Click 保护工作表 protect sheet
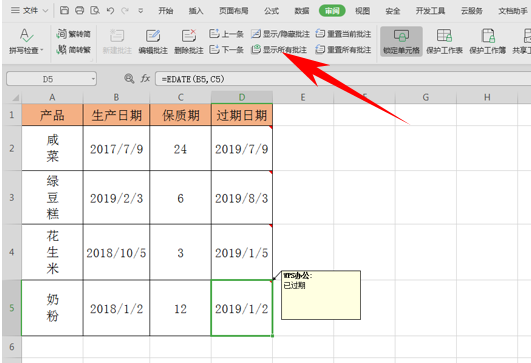Screen dimensions: 531x363 pyautogui.click(x=444, y=41)
